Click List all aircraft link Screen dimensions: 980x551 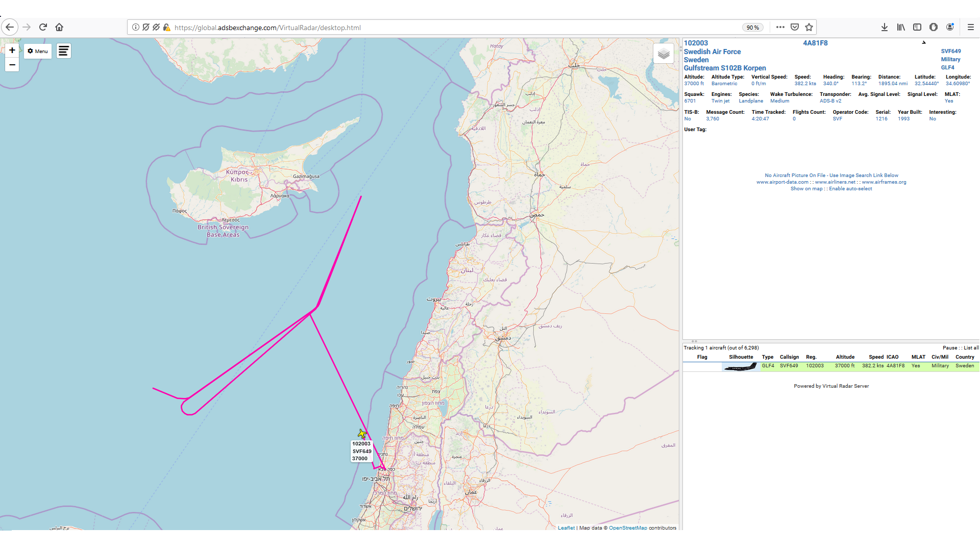coord(971,348)
